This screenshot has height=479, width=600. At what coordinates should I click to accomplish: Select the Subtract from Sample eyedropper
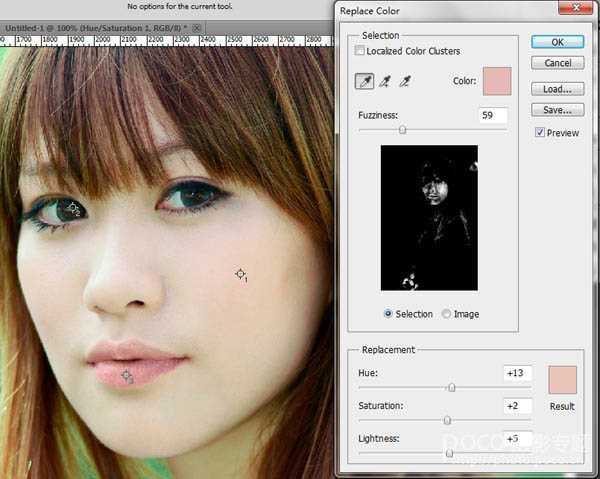point(405,82)
